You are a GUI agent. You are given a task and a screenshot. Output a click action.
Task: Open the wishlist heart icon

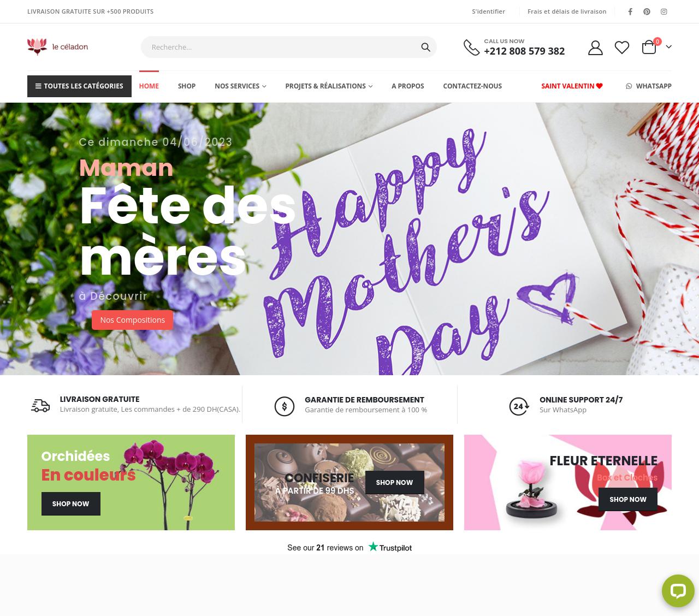(622, 48)
